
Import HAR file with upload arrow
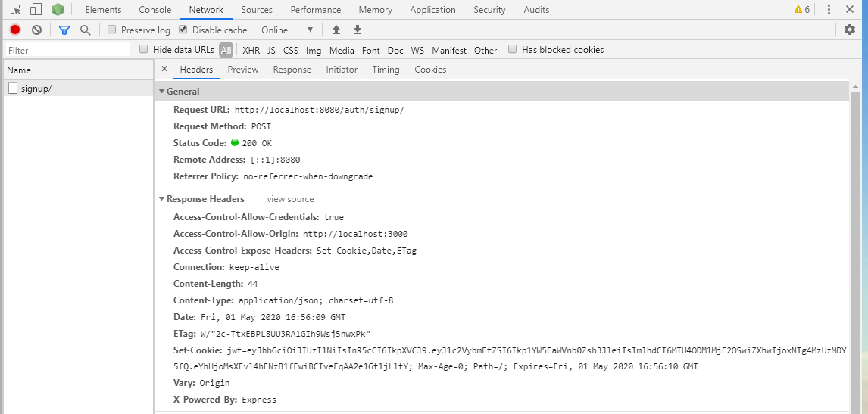pos(336,30)
